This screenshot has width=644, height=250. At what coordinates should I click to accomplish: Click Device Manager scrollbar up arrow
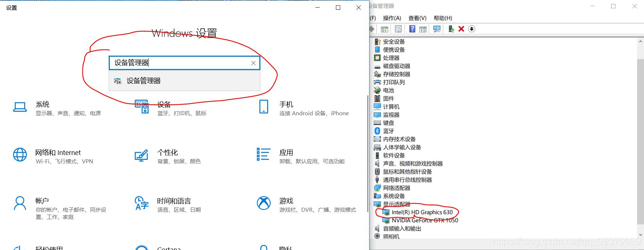click(x=640, y=41)
